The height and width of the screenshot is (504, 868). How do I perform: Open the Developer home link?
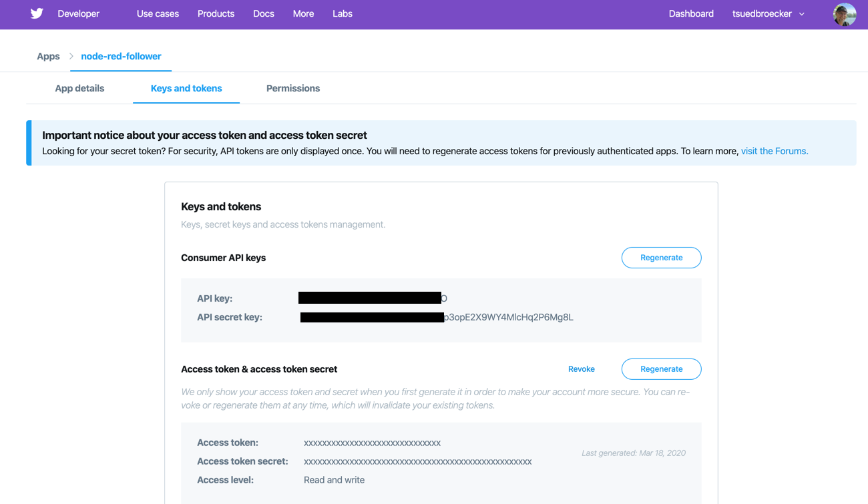coord(78,14)
